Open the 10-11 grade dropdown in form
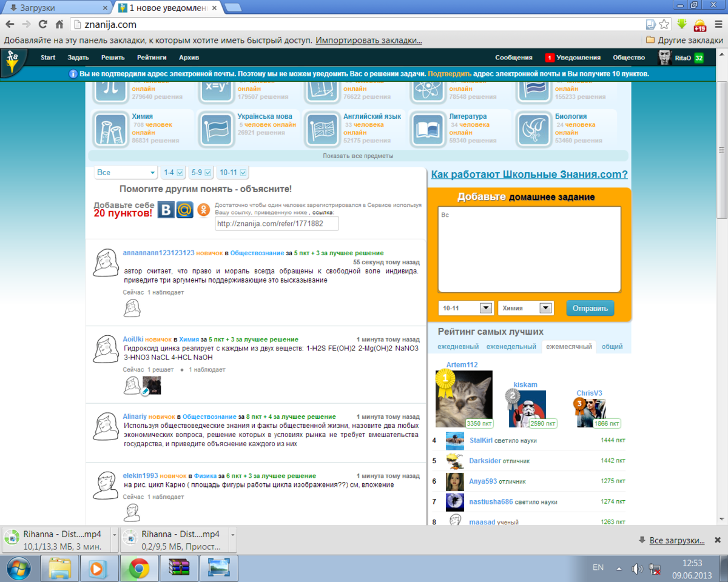Image resolution: width=728 pixels, height=582 pixels. [x=465, y=308]
